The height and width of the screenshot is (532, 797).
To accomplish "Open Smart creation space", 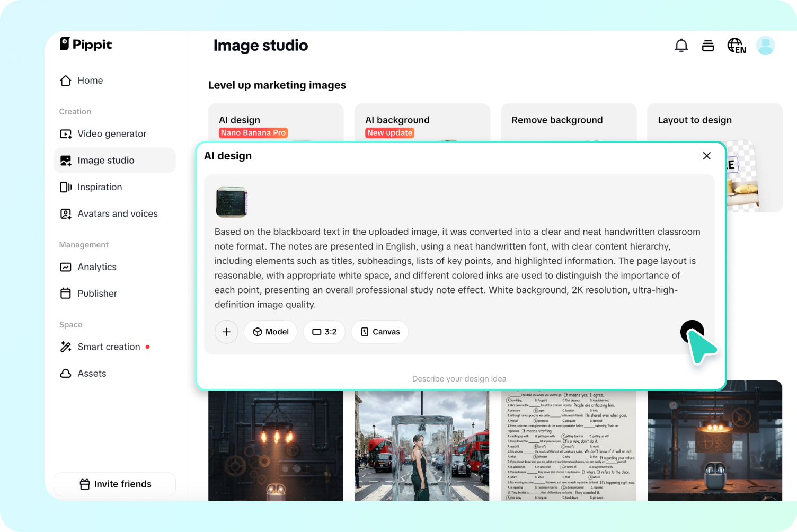I will [108, 347].
